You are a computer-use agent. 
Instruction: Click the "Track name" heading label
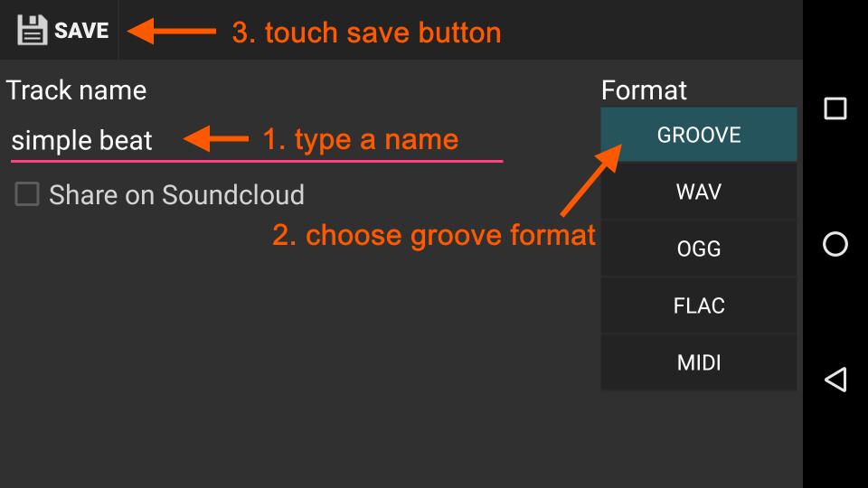click(x=76, y=90)
